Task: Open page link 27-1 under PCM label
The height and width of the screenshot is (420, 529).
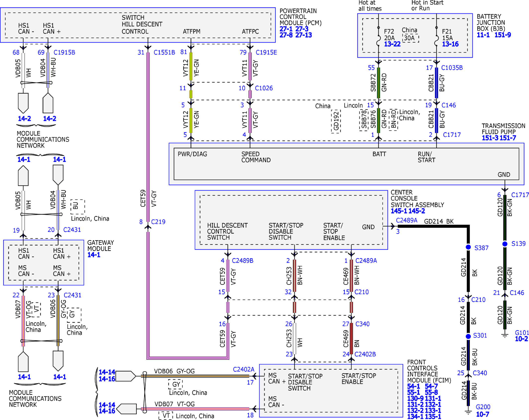Action: click(286, 29)
